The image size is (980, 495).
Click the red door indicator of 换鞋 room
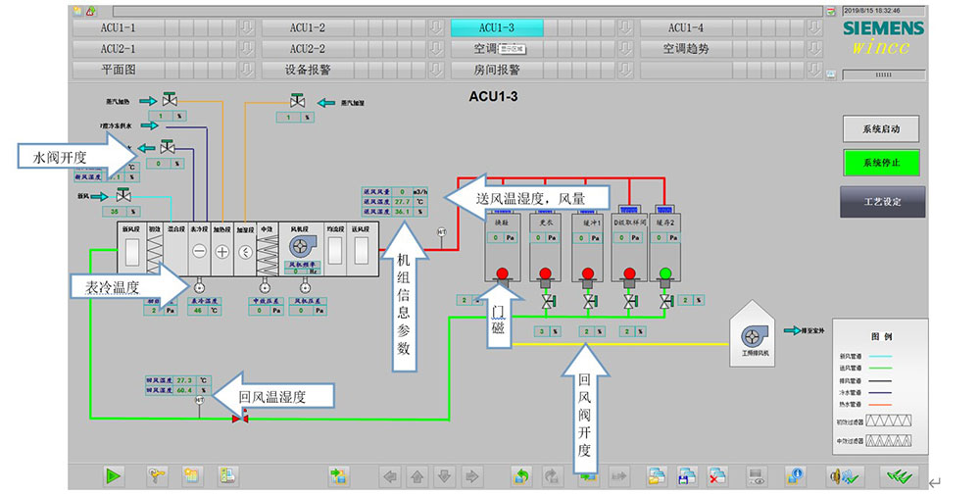(x=502, y=273)
